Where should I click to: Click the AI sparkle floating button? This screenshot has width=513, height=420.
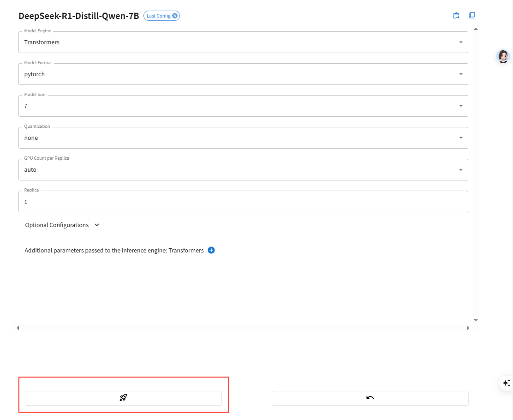pos(506,383)
